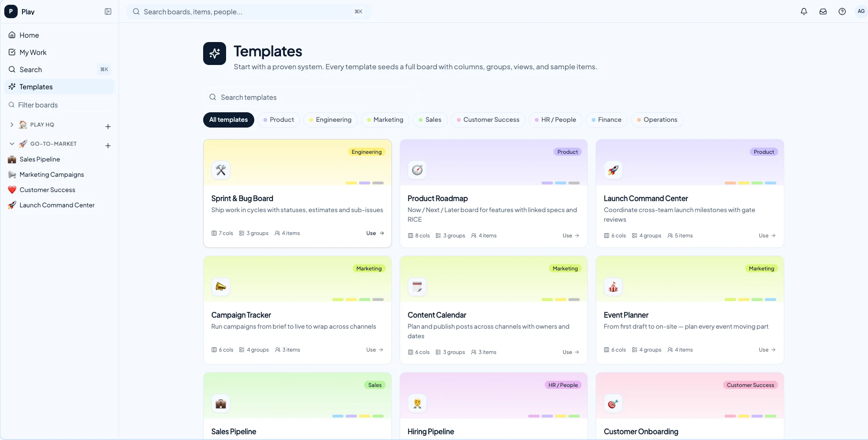Image resolution: width=868 pixels, height=440 pixels.
Task: Open the Sales Pipeline board in sidebar
Action: pyautogui.click(x=60, y=159)
